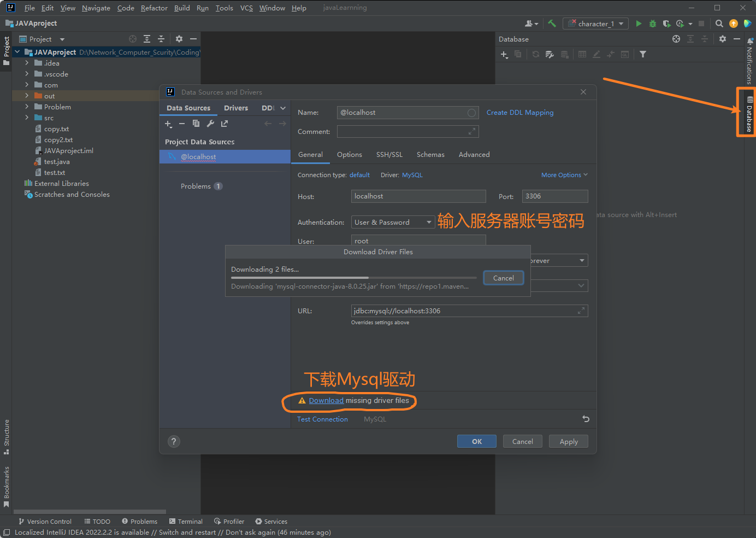Cancel the driver files download
756x538 pixels.
click(503, 278)
